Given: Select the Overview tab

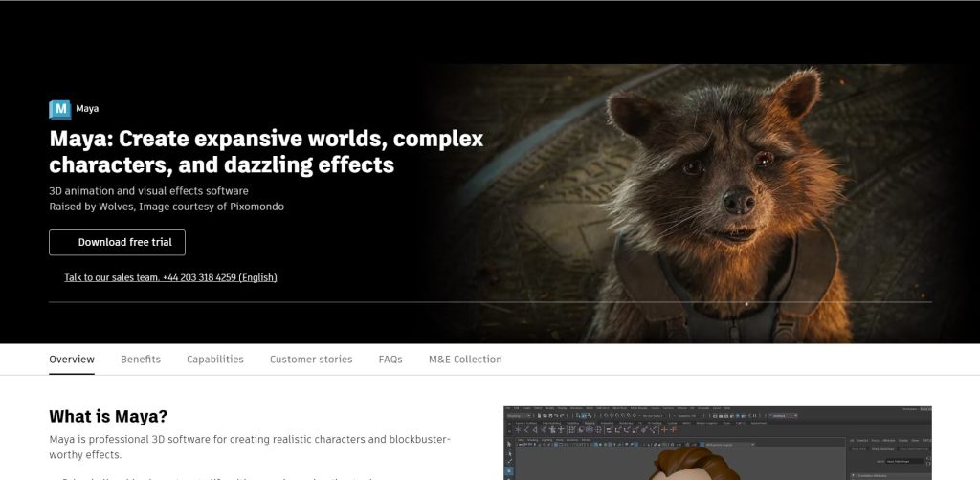Looking at the screenshot, I should pyautogui.click(x=72, y=360).
